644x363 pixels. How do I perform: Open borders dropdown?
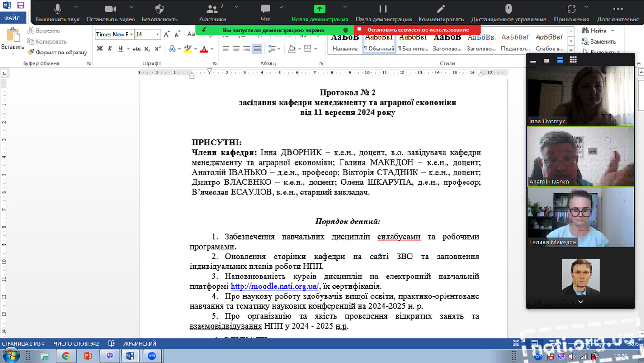(316, 49)
